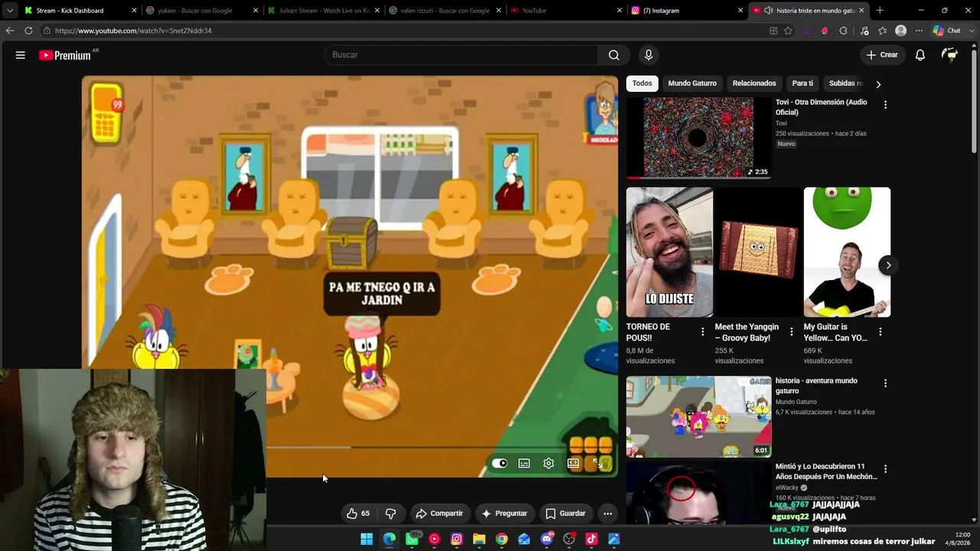Switch to the Stream - Kick Dashboard tab
This screenshot has width=980, height=551.
coord(80,11)
